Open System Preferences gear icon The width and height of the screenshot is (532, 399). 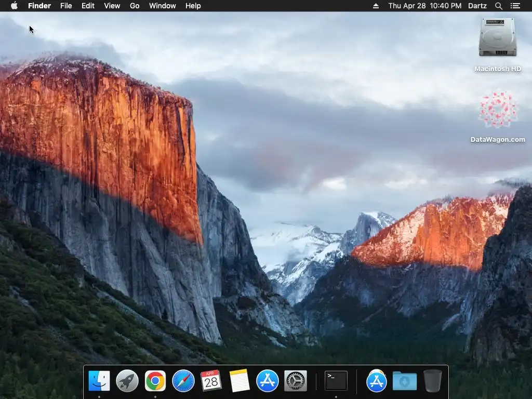[x=295, y=381]
